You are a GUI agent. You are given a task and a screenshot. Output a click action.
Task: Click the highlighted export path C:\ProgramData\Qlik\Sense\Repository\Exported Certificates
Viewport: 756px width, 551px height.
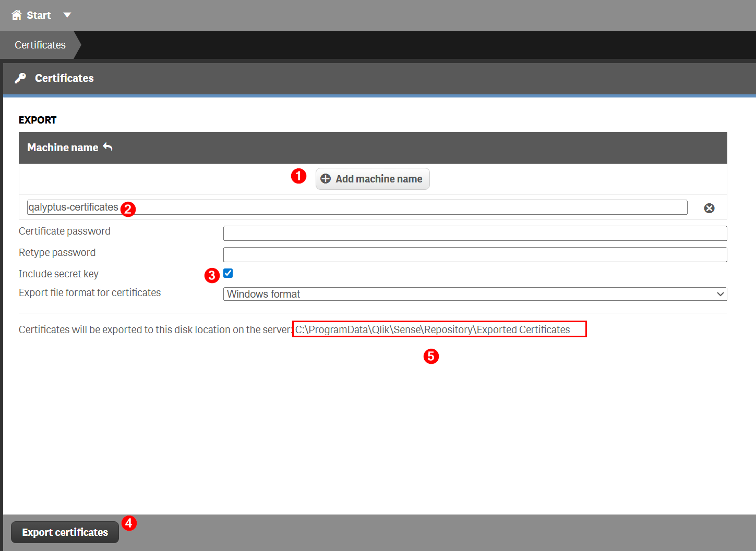coord(439,329)
